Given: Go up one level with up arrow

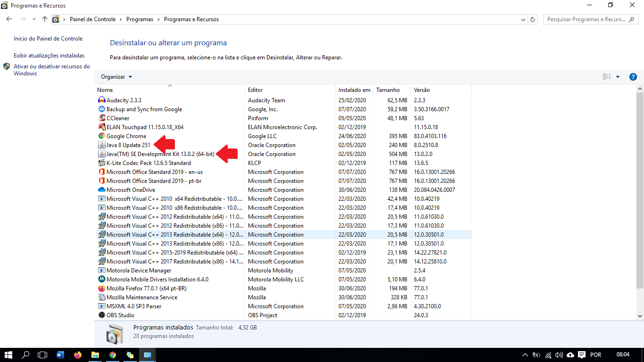Looking at the screenshot, I should (x=45, y=19).
